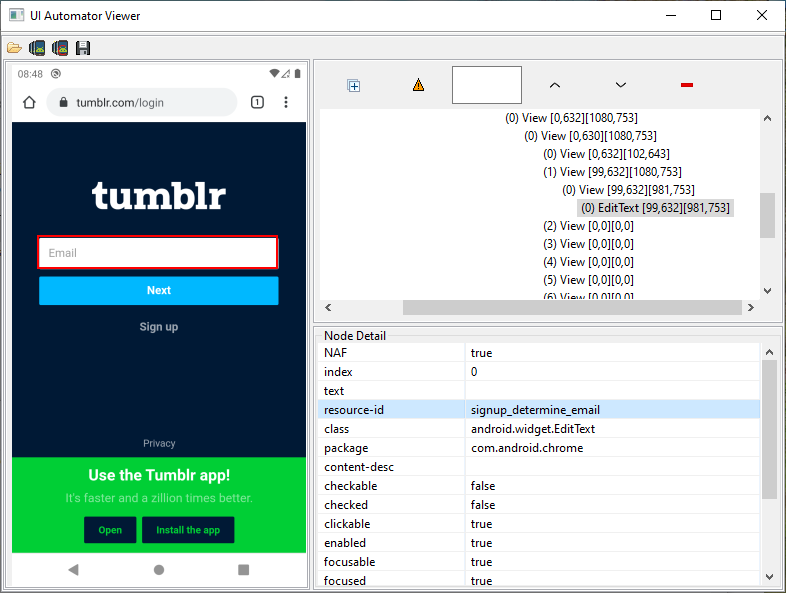Click the hierarchy tree vertical scrollbar thumb

(x=767, y=215)
